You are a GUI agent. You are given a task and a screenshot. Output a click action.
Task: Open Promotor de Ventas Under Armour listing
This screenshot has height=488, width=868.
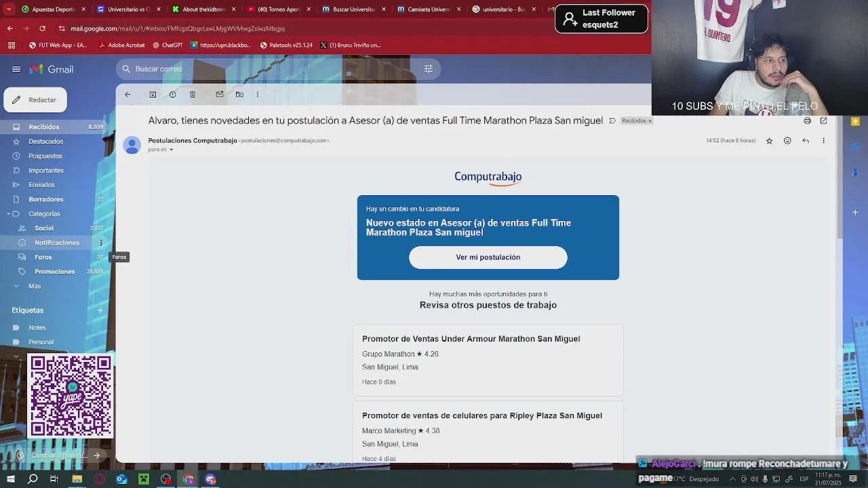coord(471,339)
